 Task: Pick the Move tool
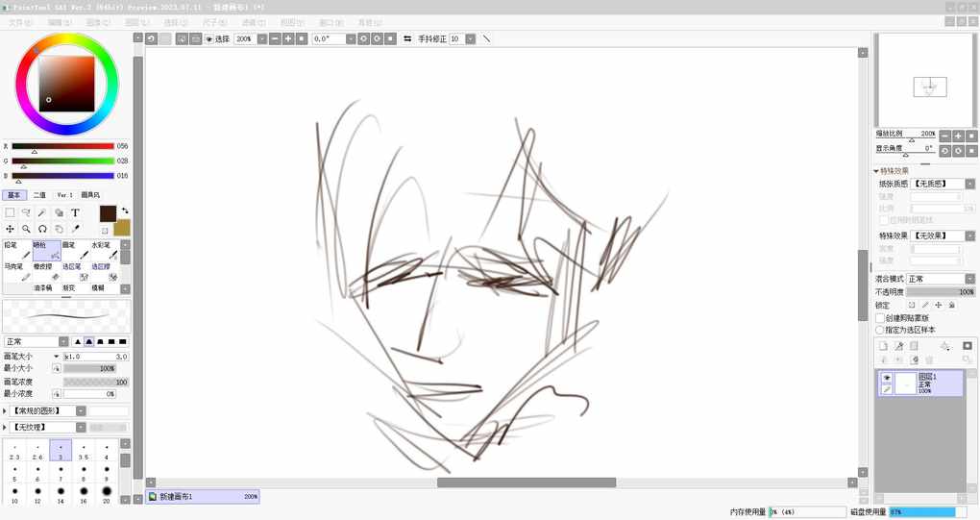coord(10,230)
